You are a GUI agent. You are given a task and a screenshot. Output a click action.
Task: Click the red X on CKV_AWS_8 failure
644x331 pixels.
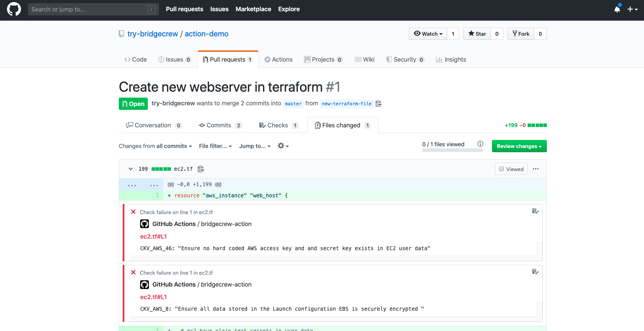point(133,273)
